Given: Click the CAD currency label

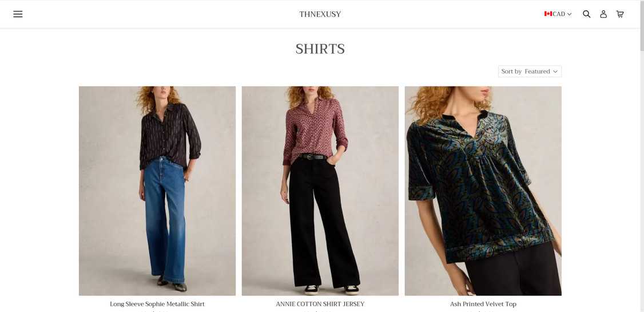Looking at the screenshot, I should click(559, 14).
